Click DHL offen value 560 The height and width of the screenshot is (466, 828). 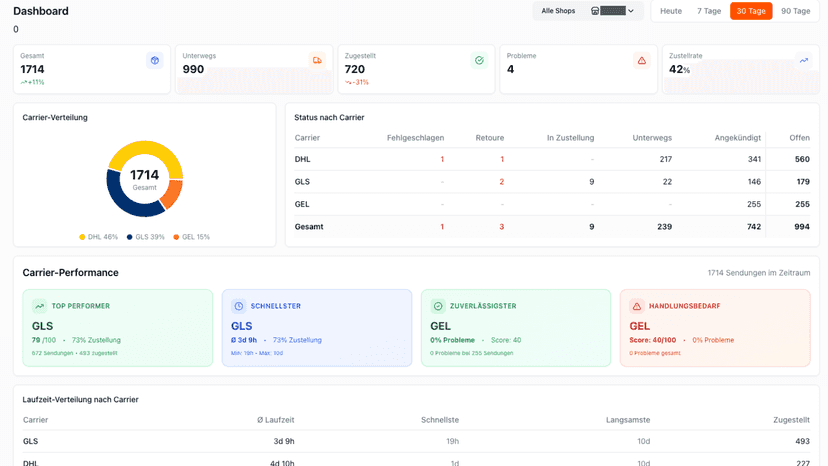(802, 159)
